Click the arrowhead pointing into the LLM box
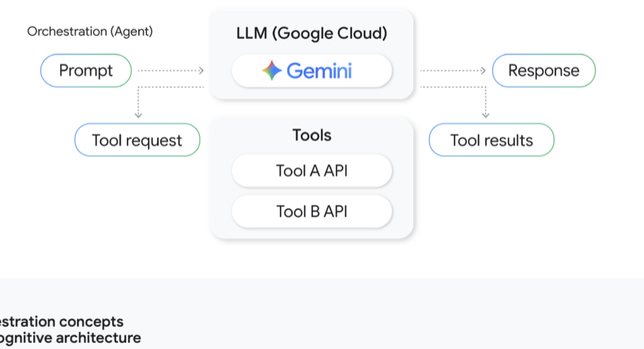The image size is (644, 349). pyautogui.click(x=201, y=70)
